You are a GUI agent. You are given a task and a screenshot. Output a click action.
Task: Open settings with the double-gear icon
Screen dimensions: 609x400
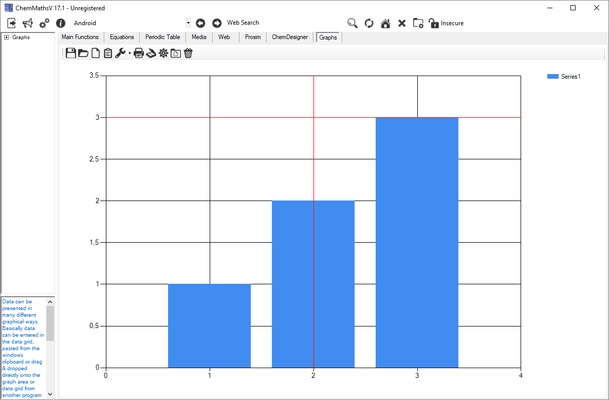(44, 23)
